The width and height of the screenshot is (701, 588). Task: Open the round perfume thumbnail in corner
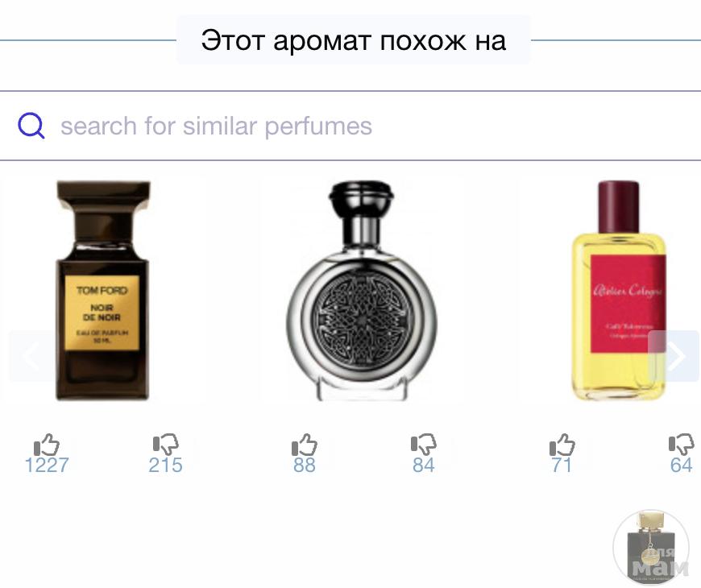pos(651,548)
